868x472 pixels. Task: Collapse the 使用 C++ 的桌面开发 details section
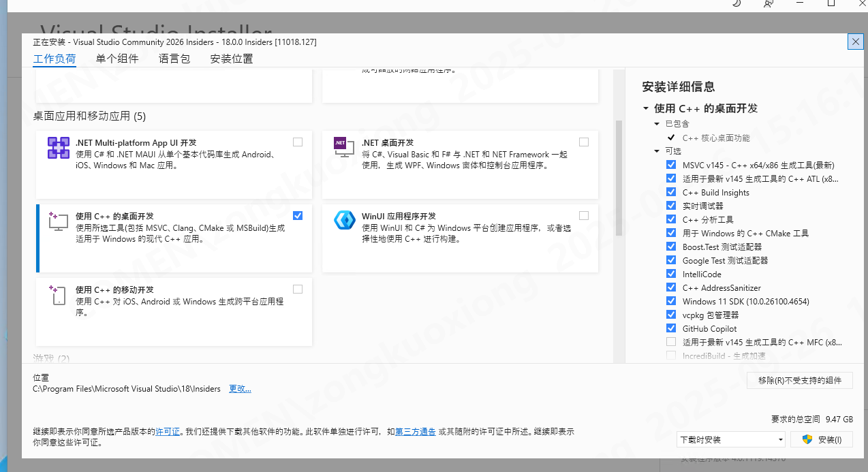[x=646, y=108]
